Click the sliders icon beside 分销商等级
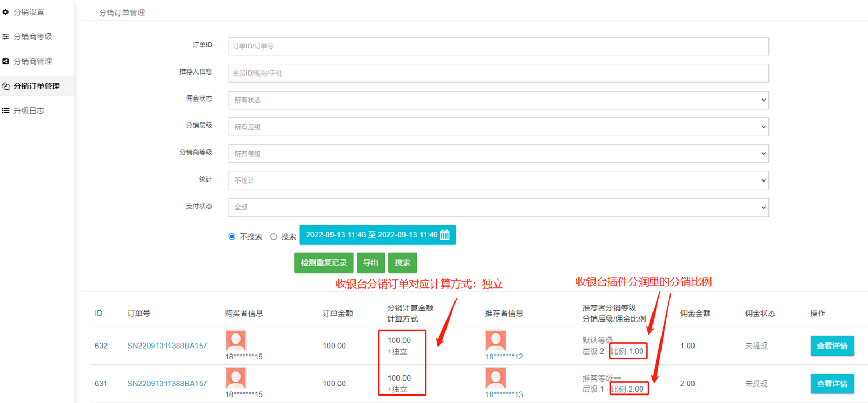 tap(6, 37)
